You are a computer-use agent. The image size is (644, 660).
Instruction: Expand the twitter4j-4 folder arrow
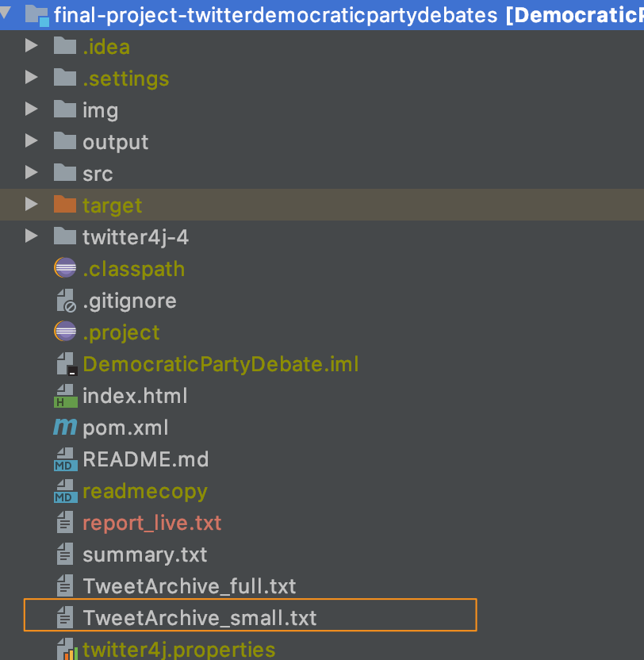click(31, 236)
